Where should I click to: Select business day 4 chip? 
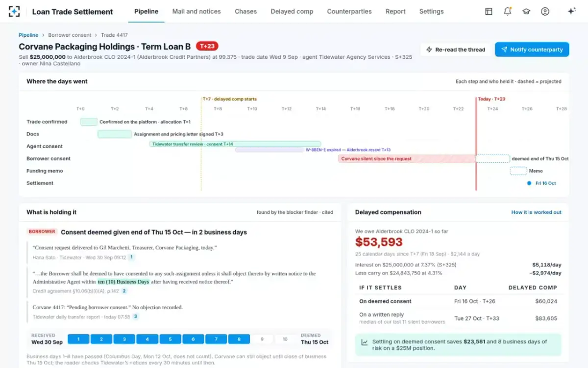point(147,339)
